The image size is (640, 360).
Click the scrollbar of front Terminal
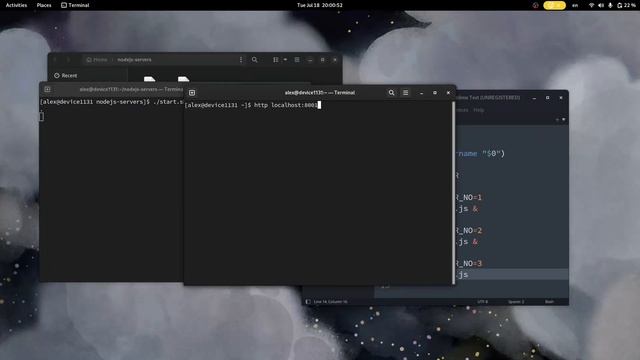pyautogui.click(x=453, y=192)
